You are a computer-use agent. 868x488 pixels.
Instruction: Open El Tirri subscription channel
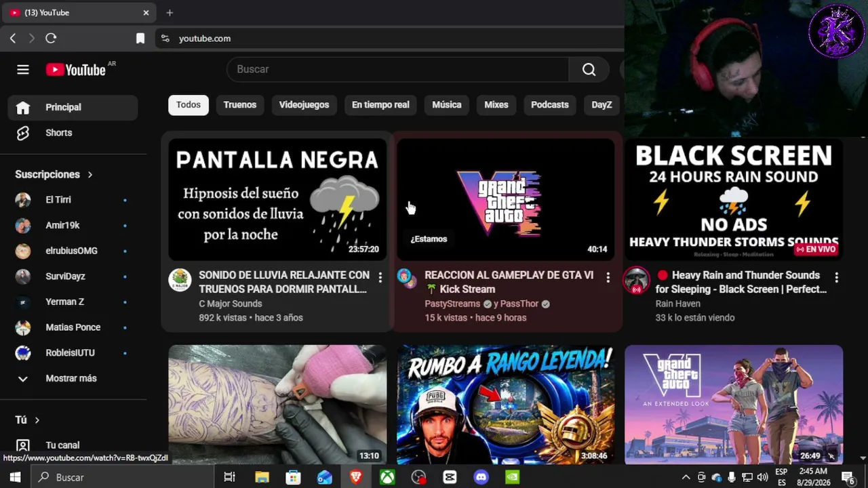click(73, 200)
